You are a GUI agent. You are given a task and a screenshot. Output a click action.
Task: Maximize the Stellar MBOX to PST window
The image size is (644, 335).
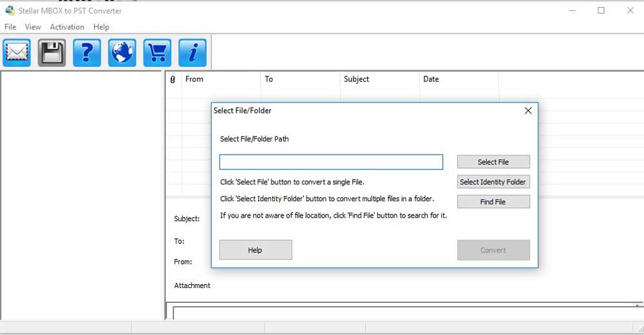(x=601, y=11)
